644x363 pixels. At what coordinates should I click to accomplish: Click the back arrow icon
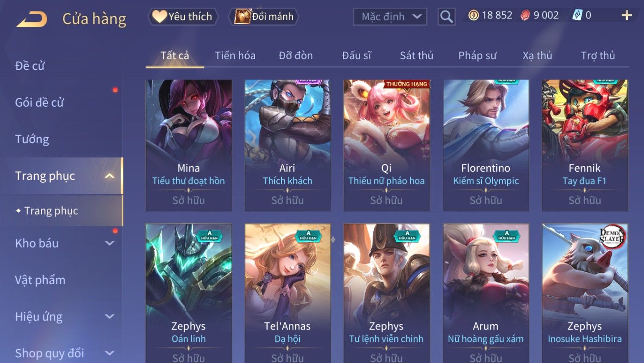[32, 19]
